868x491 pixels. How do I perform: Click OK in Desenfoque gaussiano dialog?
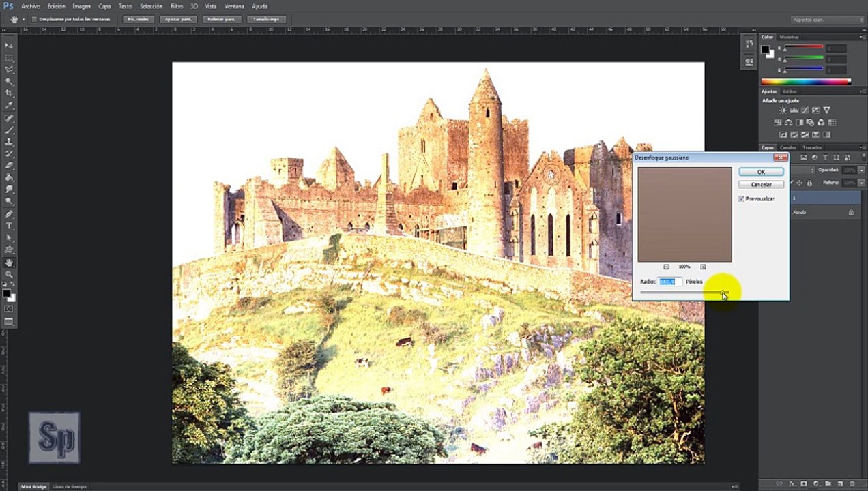761,172
